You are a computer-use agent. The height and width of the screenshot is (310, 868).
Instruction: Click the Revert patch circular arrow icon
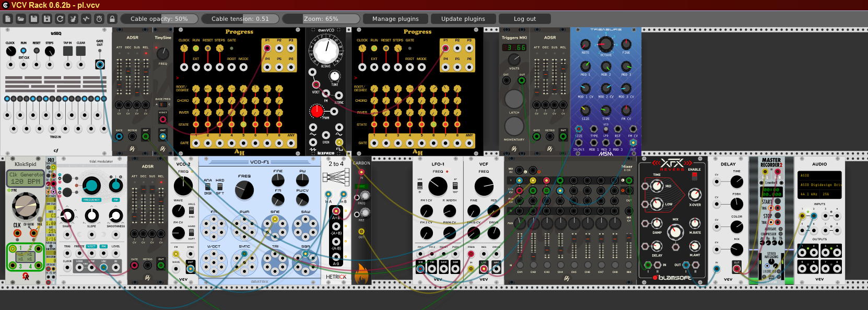click(x=60, y=19)
